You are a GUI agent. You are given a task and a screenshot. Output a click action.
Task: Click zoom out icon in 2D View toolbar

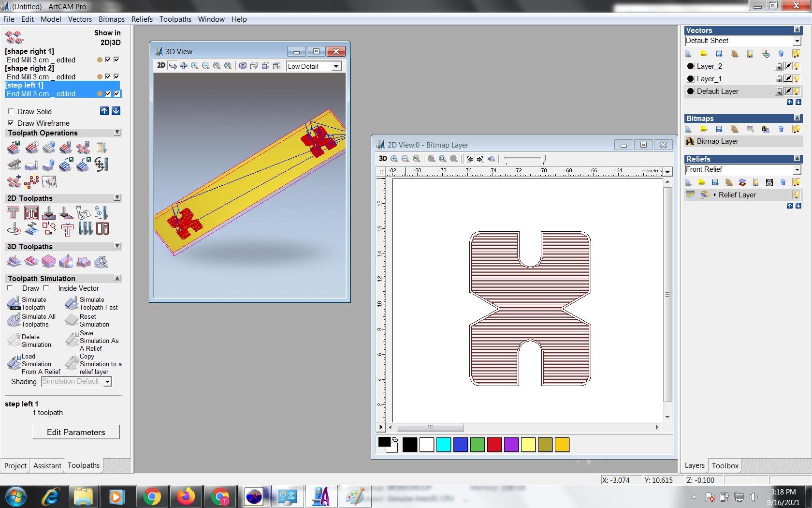click(406, 159)
